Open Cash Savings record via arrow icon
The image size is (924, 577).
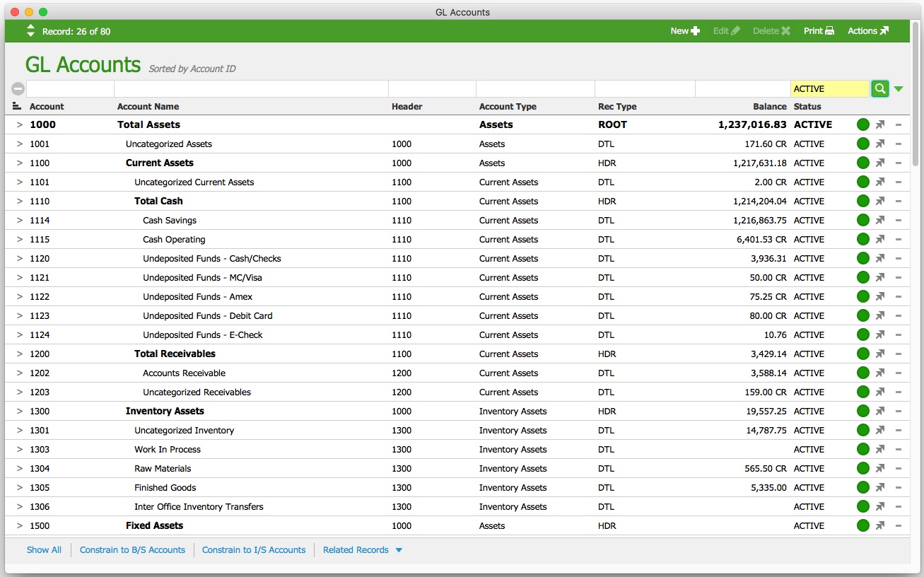coord(880,221)
